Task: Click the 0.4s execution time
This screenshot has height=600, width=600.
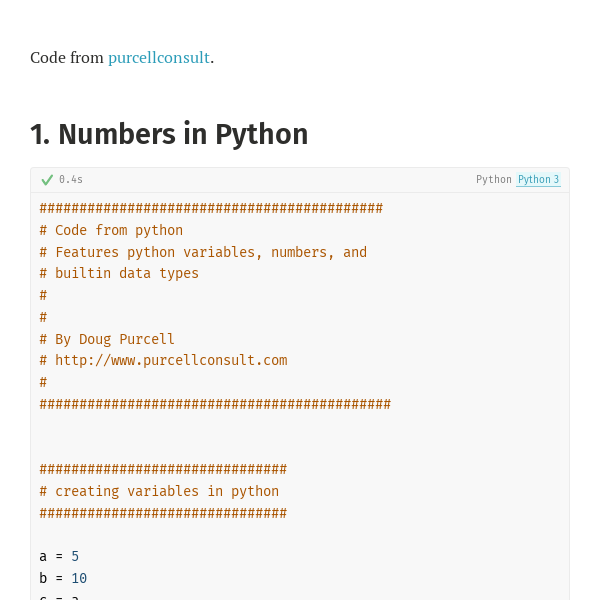Action: coord(71,180)
